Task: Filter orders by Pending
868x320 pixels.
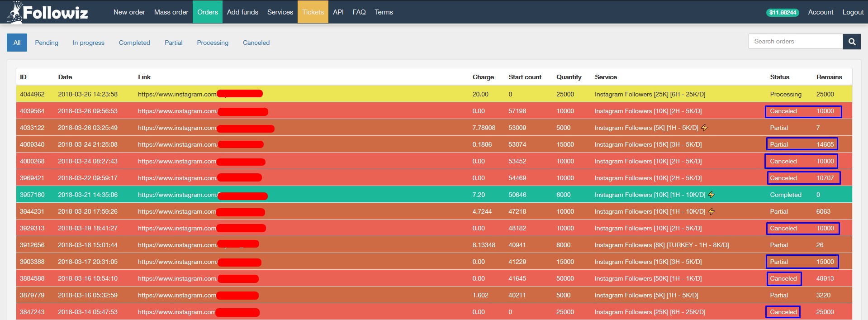Action: coord(47,43)
